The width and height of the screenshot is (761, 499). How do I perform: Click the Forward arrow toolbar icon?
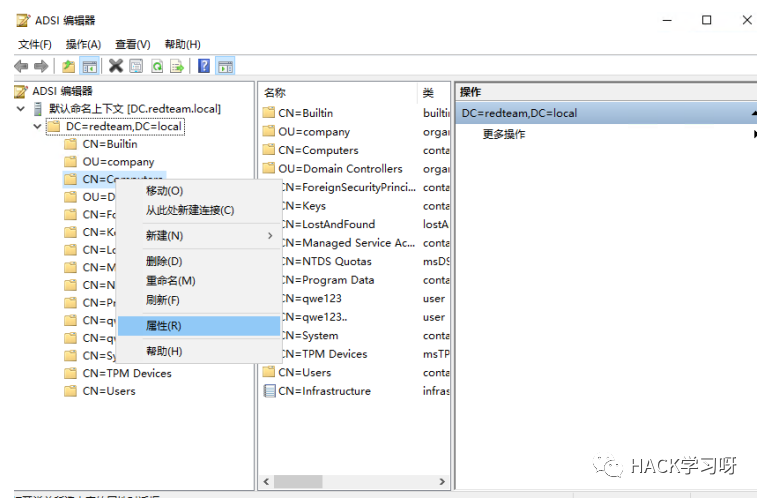tap(41, 66)
